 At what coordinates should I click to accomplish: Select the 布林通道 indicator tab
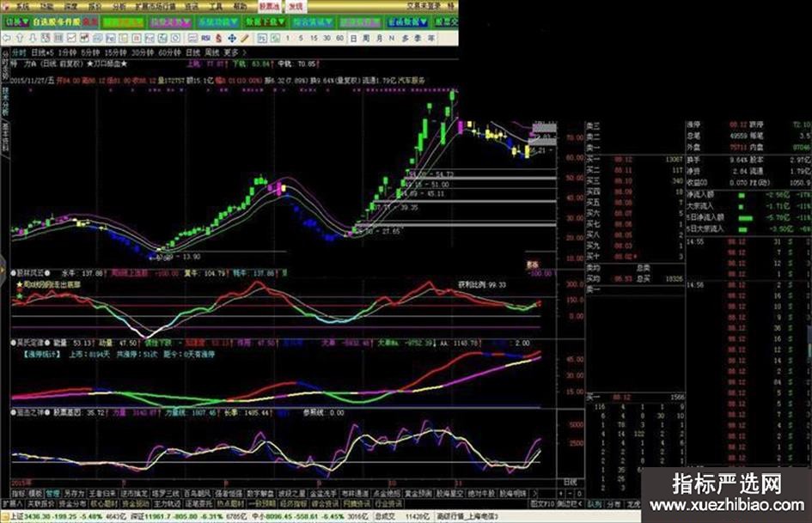coord(355,494)
